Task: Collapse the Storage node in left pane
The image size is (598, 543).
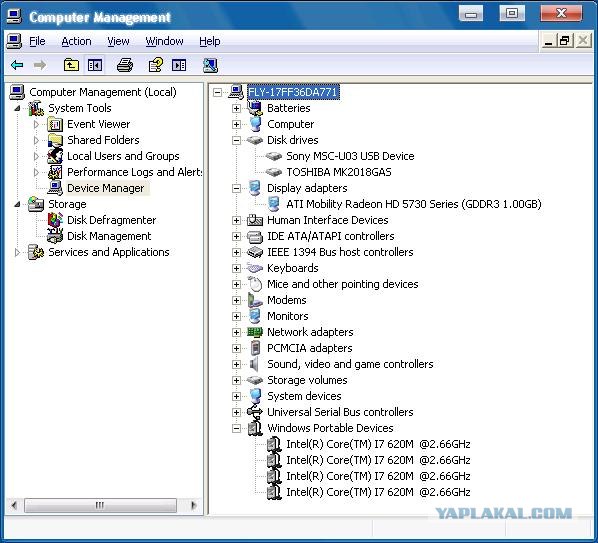Action: pos(17,205)
